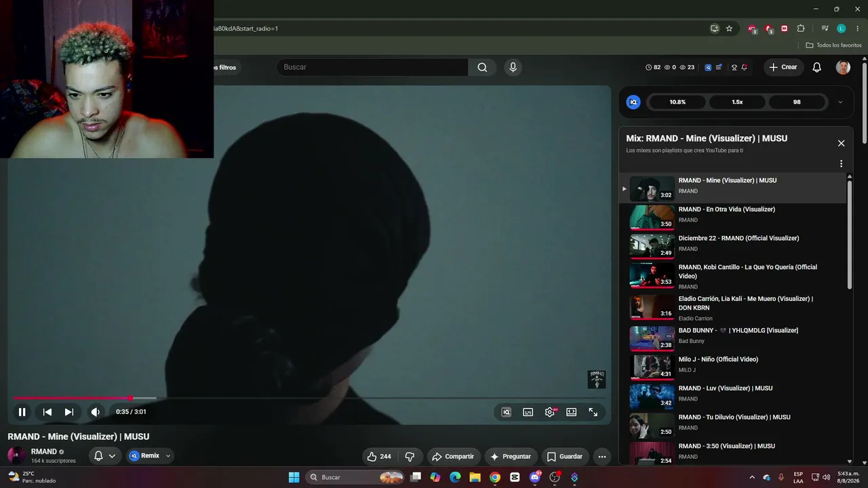Click playlist panel scrollbar
868x488 pixels.
pos(850,234)
